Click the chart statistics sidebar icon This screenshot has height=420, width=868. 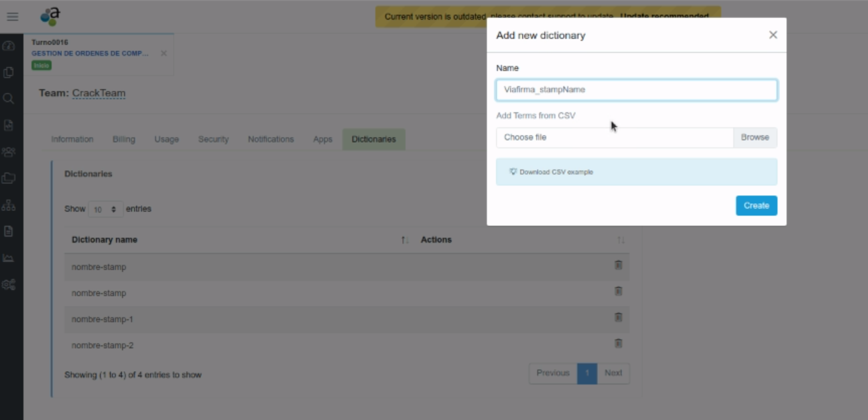point(9,258)
